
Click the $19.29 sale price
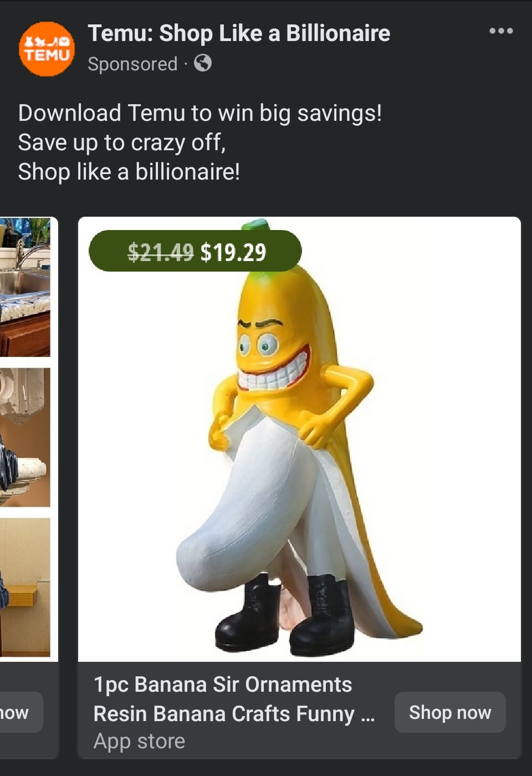[233, 252]
